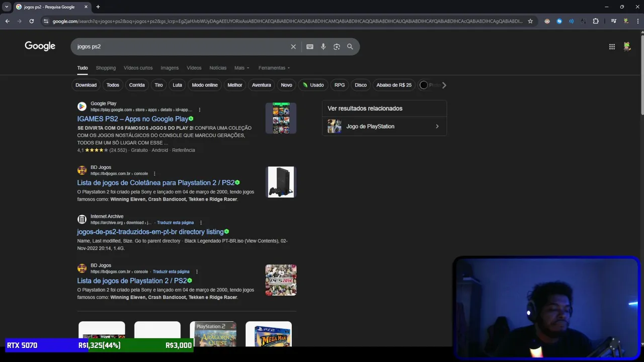
Task: Apply the Abaixo de R$ 25 filter chip
Action: 394,85
